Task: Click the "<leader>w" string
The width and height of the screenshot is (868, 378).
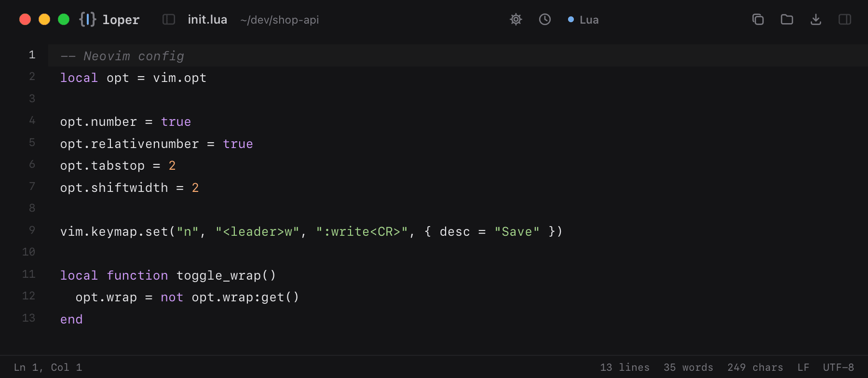Action: click(x=258, y=231)
